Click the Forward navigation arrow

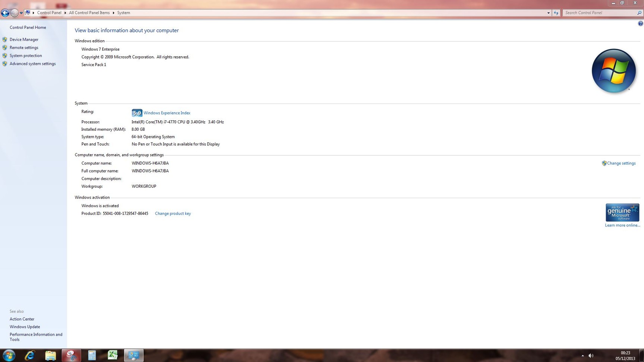[x=14, y=13]
